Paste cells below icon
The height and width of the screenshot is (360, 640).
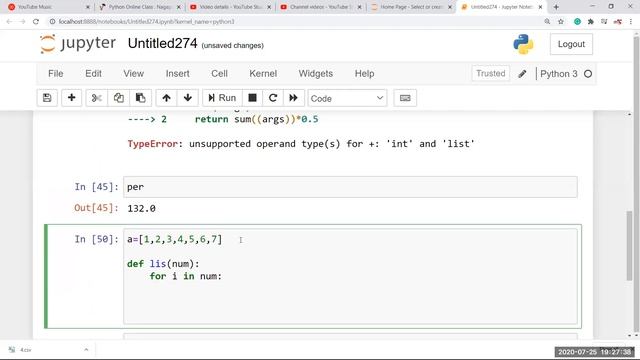(140, 98)
